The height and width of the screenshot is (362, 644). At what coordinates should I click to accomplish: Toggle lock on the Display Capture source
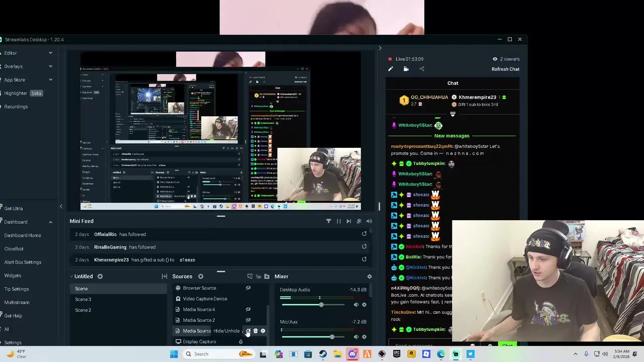pos(240,342)
